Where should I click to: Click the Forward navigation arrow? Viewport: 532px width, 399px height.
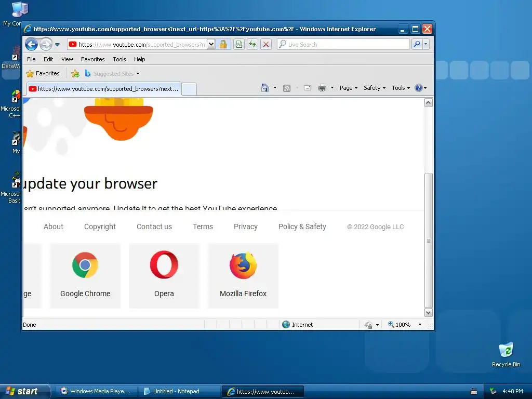click(46, 44)
